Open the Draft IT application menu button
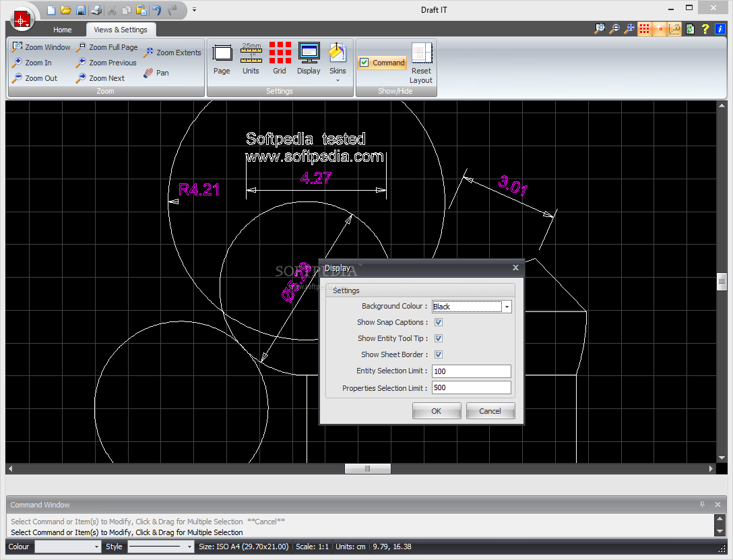 pos(22,20)
